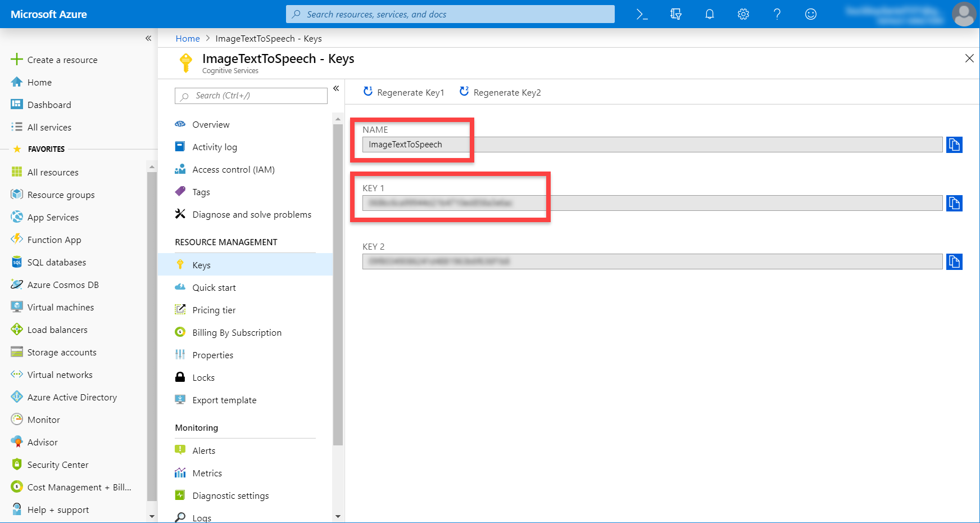Open Security Center
This screenshot has height=523, width=980.
point(50,465)
